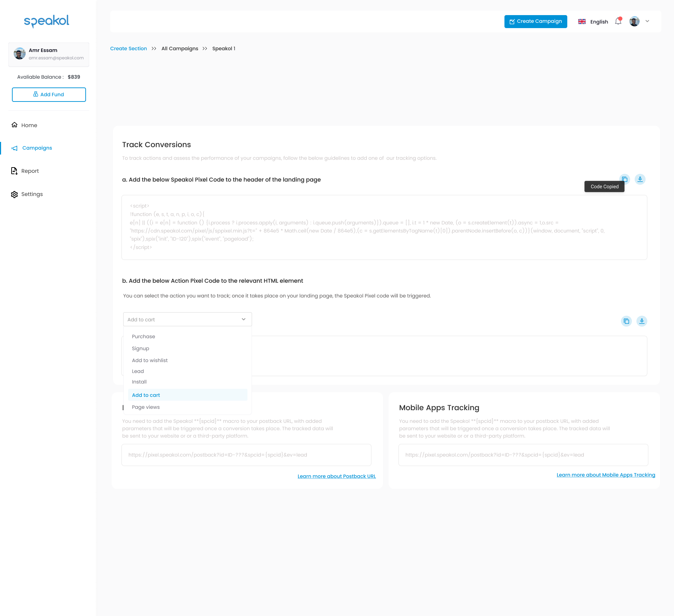Viewport: 674px width, 616px height.
Task: Click the Create Campaign button
Action: [536, 21]
